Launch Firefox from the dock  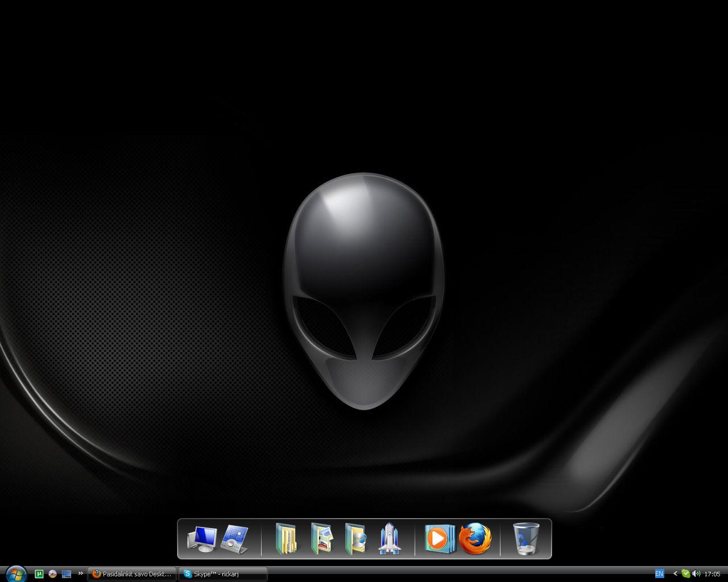pos(475,539)
